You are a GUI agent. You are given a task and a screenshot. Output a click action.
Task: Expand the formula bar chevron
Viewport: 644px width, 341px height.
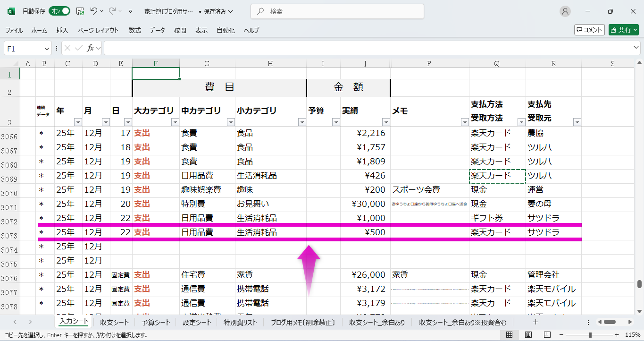click(x=636, y=48)
